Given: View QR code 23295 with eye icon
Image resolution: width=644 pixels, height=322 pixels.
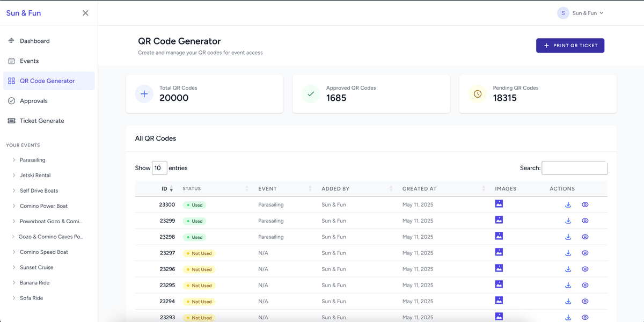Looking at the screenshot, I should [585, 285].
